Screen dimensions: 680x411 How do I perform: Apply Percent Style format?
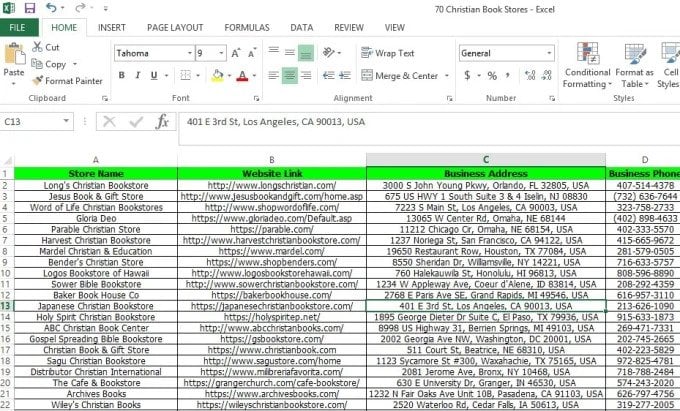[492, 75]
